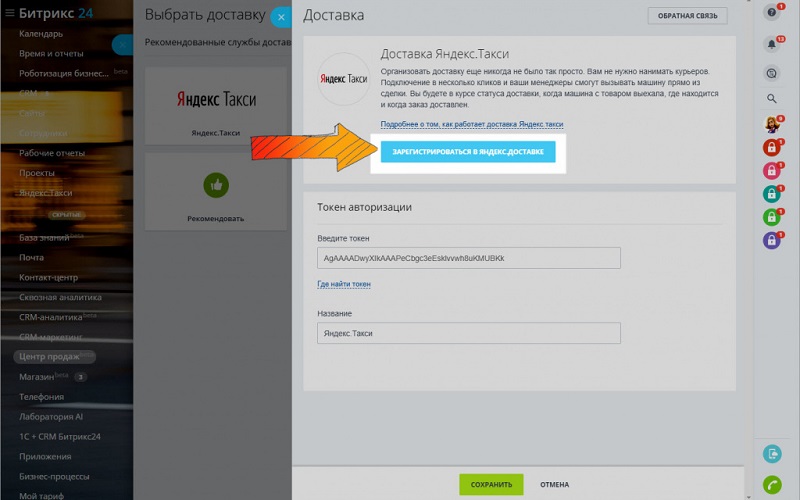Viewport: 800px width, 500px height.
Task: Open the notifications bell icon
Action: (x=772, y=44)
